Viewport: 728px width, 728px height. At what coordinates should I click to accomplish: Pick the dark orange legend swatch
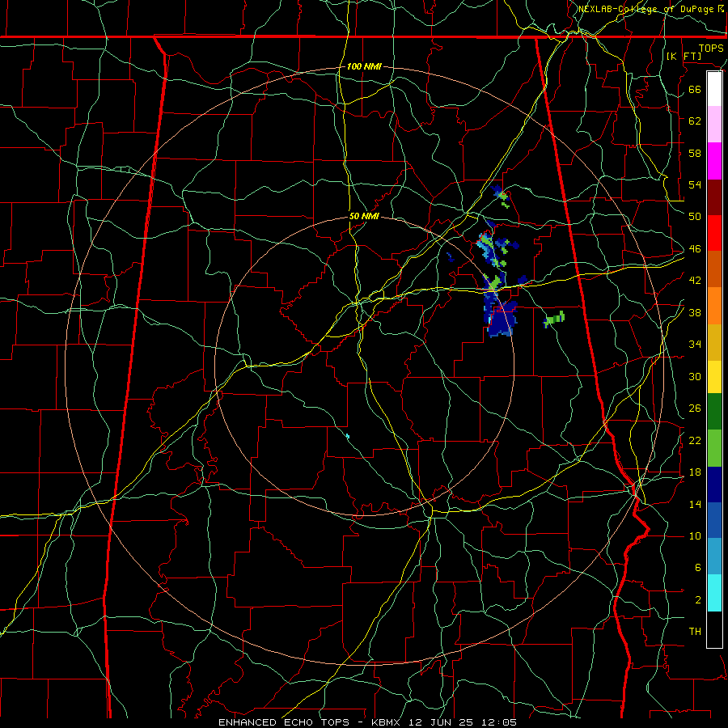[714, 269]
